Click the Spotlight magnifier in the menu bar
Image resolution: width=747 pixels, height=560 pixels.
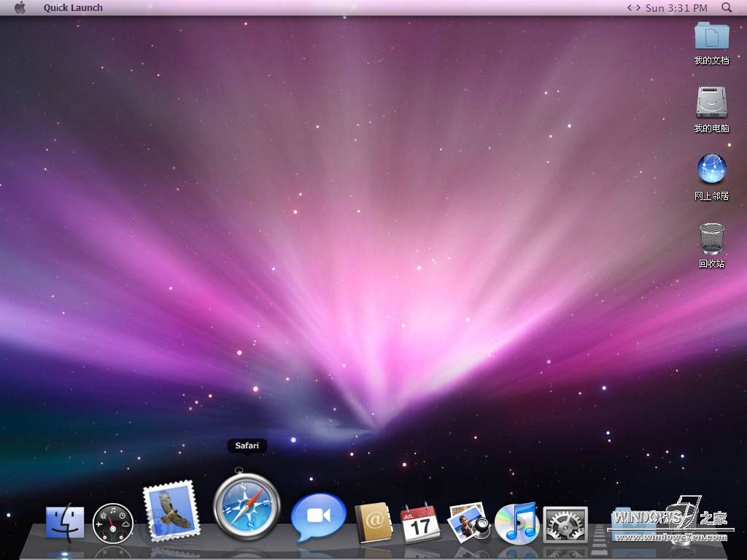726,7
